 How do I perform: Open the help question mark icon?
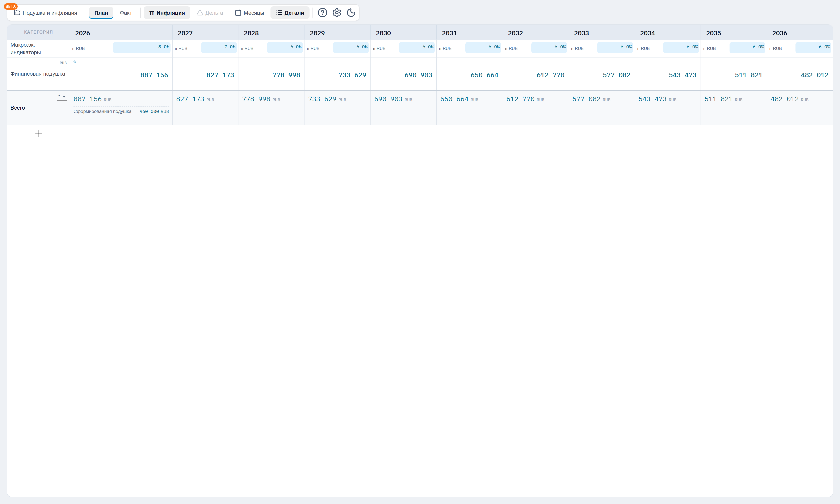point(322,13)
